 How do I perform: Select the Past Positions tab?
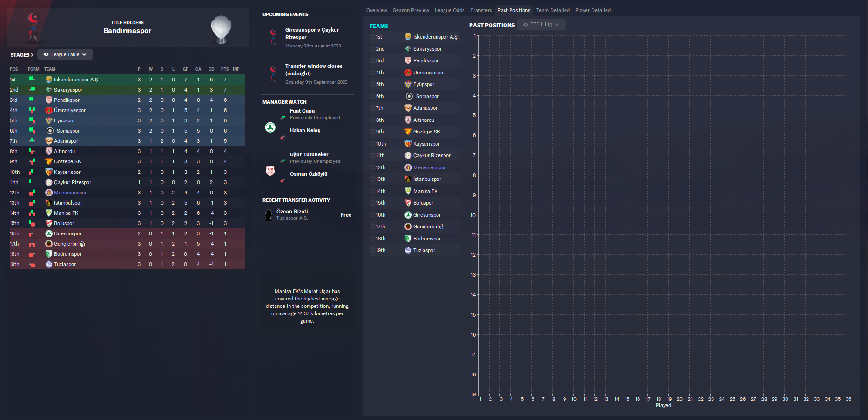pyautogui.click(x=514, y=10)
